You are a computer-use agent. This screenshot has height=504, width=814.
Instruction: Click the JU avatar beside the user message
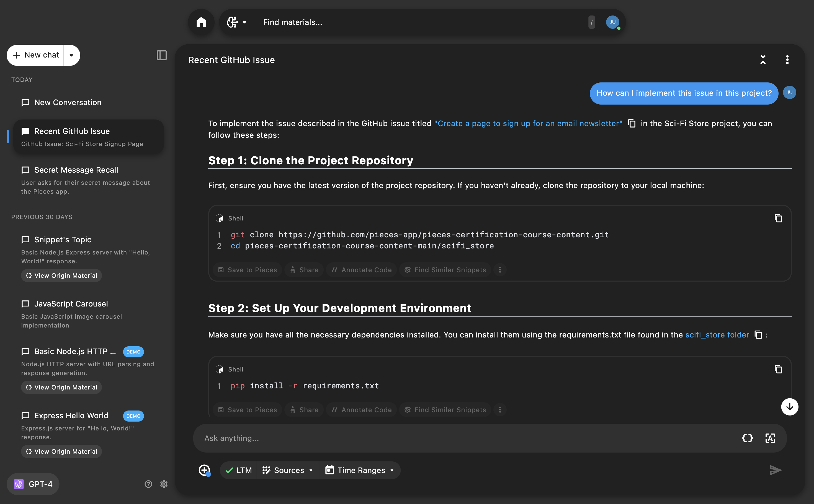[789, 92]
